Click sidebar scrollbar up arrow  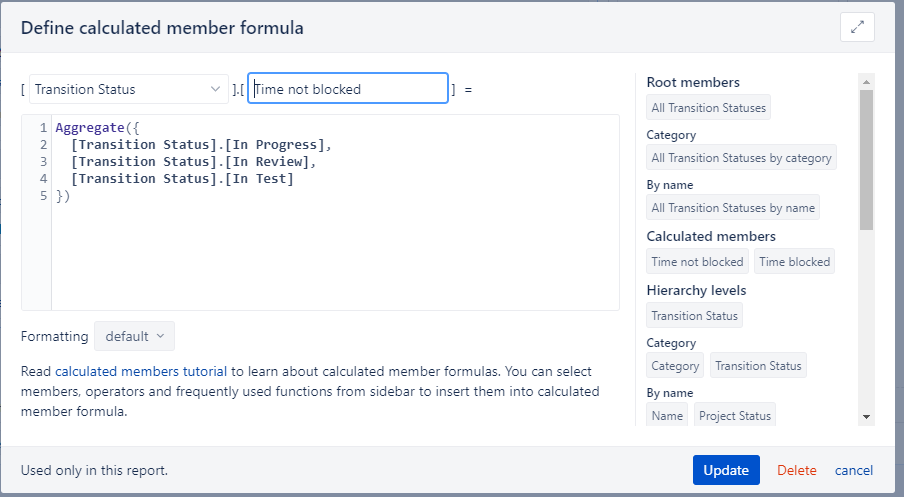[x=866, y=82]
